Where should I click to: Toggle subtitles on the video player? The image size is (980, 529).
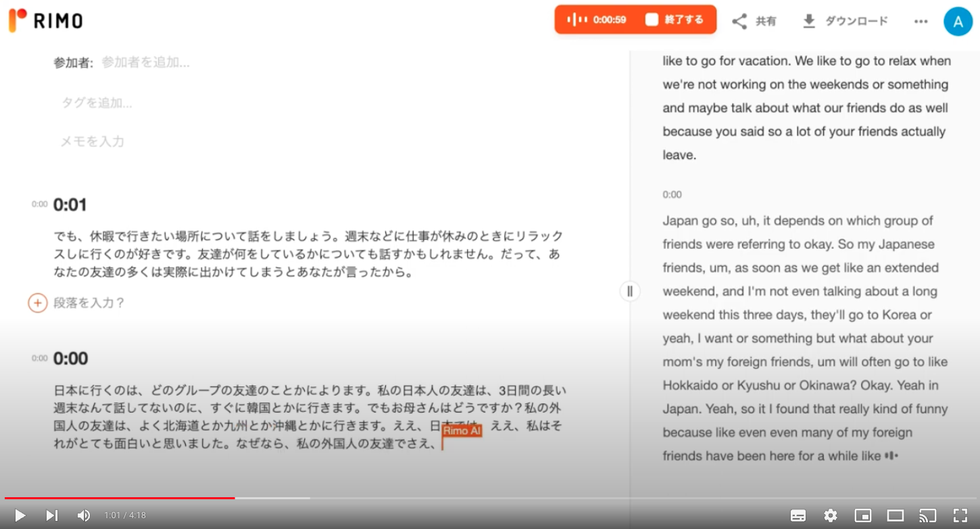click(x=798, y=515)
